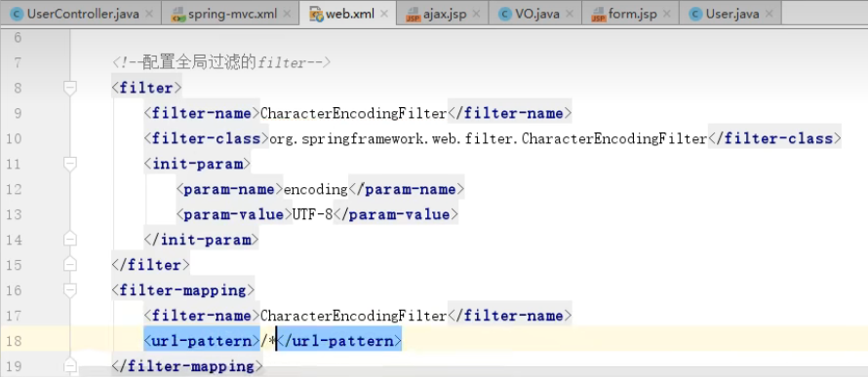Click line number 18 in the gutter
This screenshot has width=868, height=377.
(x=14, y=341)
